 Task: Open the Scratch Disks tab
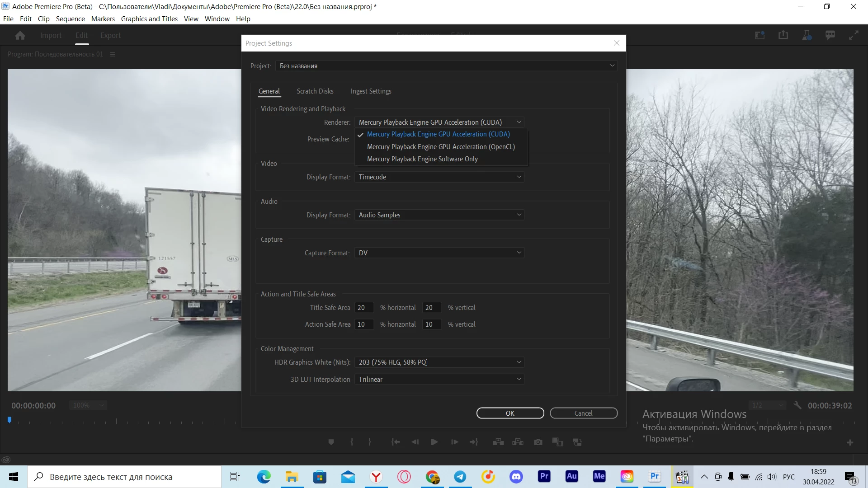click(x=315, y=91)
